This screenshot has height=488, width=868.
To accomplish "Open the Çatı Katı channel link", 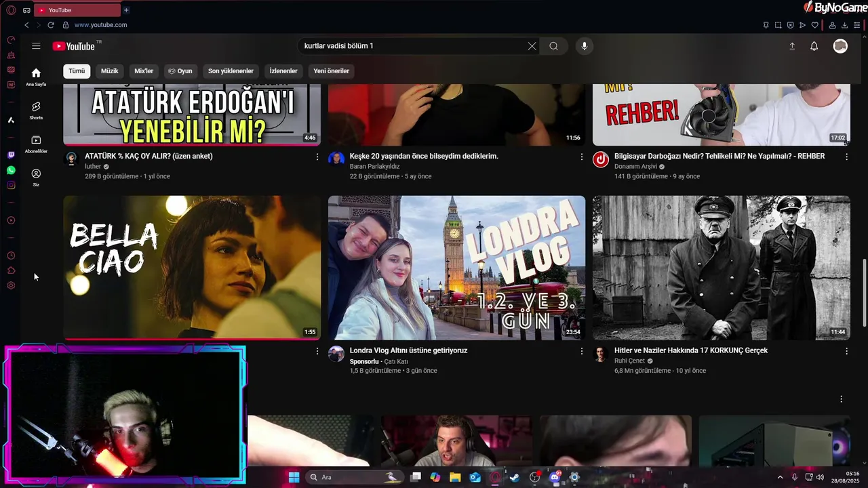I will 396,361.
